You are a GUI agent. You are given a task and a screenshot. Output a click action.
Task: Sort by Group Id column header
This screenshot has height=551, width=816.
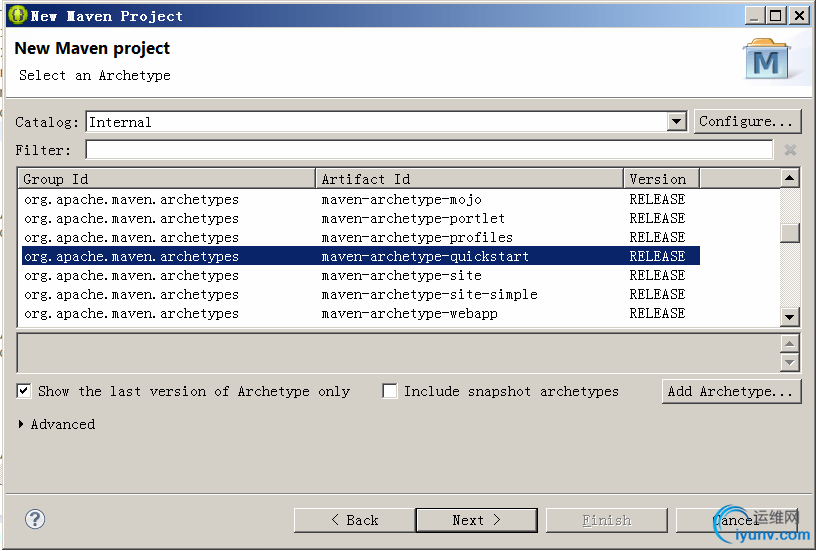click(x=166, y=179)
